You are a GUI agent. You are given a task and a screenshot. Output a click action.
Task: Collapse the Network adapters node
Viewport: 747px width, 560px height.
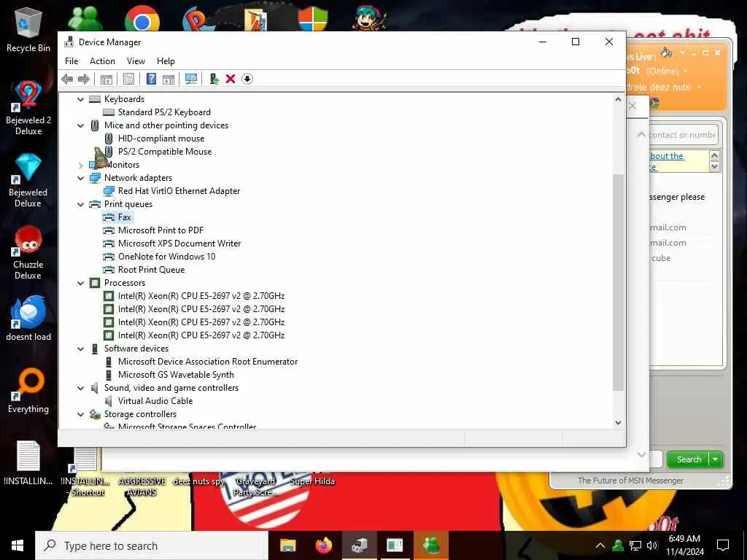(80, 178)
